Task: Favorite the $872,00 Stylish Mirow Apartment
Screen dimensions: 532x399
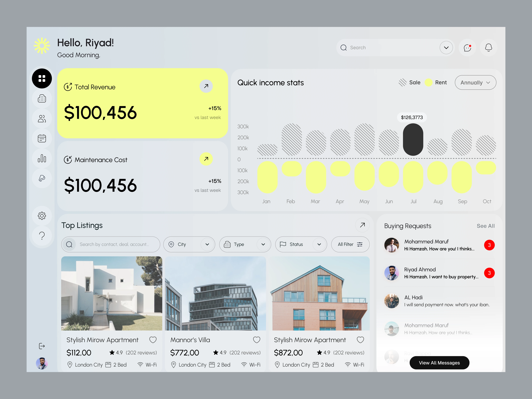Action: 360,340
